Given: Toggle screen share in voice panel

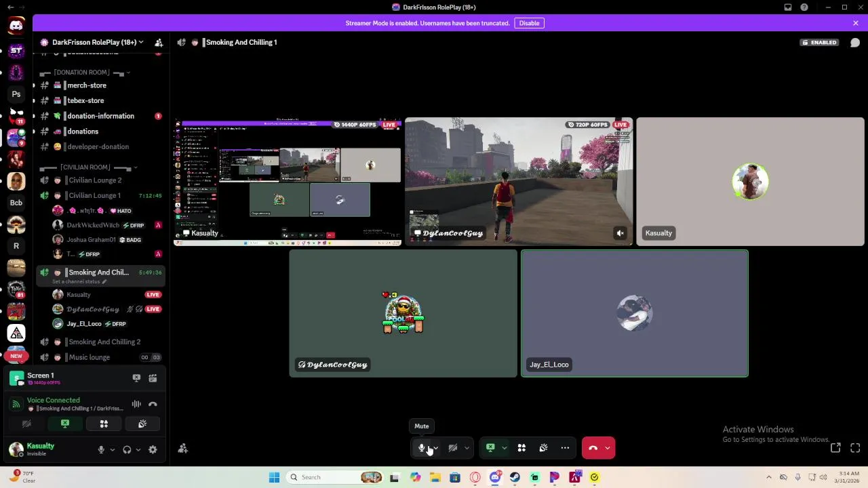Looking at the screenshot, I should click(65, 424).
